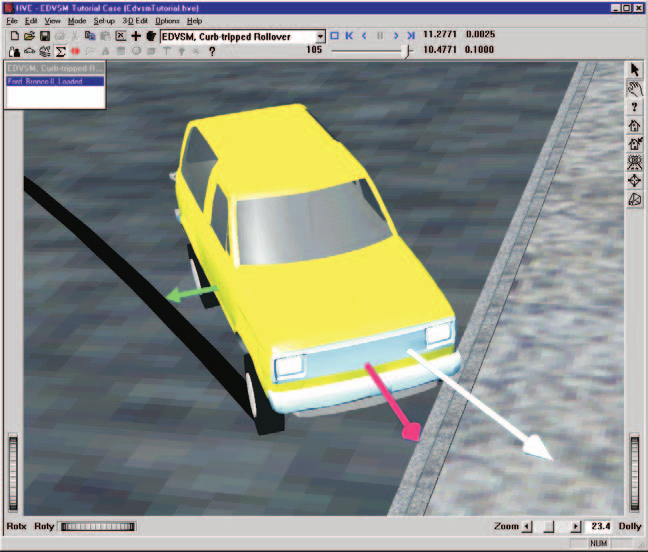Click the Print toolbar icon
The image size is (648, 552).
pos(60,36)
